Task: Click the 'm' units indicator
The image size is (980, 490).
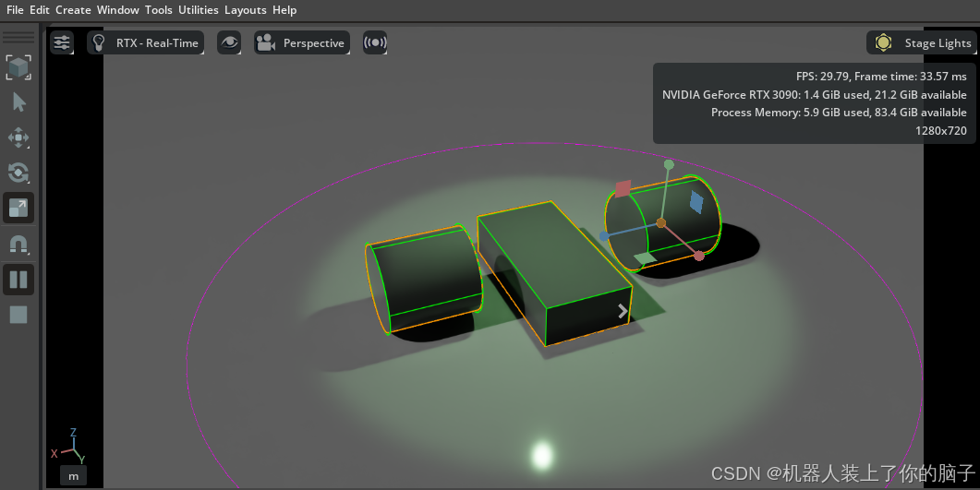Action: click(74, 476)
